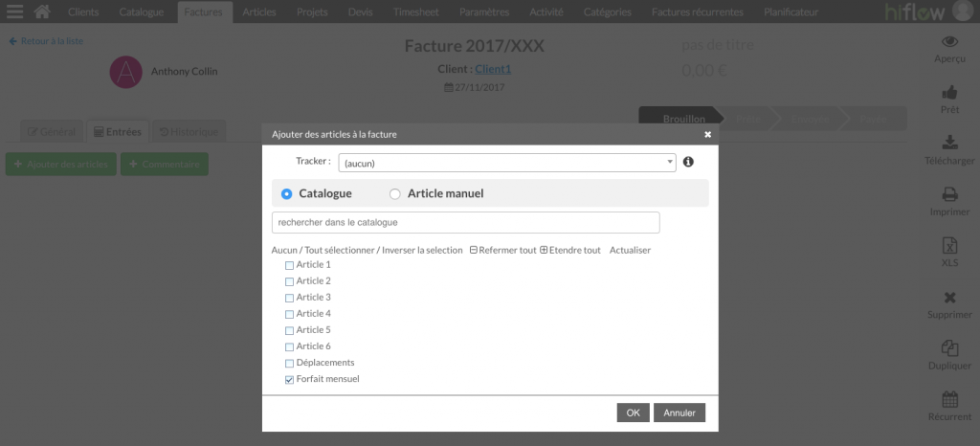The width and height of the screenshot is (980, 446).
Task: Open the Tracker dropdown
Action: [507, 163]
